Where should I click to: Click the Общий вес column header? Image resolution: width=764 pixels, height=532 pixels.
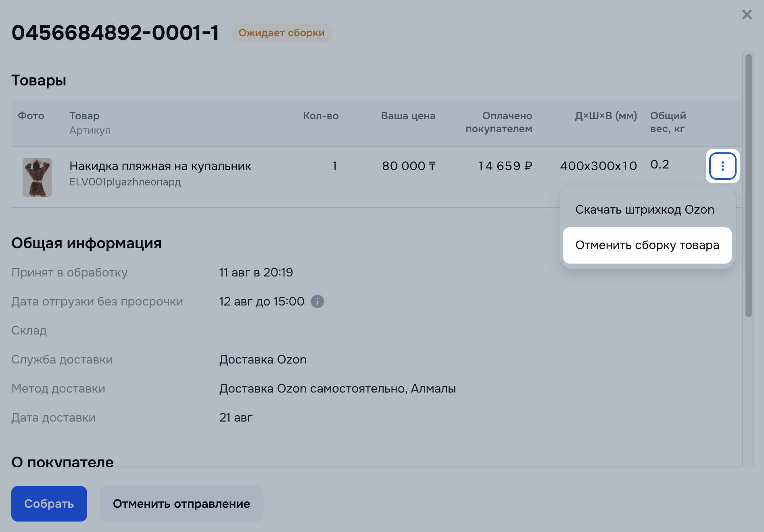click(x=668, y=122)
